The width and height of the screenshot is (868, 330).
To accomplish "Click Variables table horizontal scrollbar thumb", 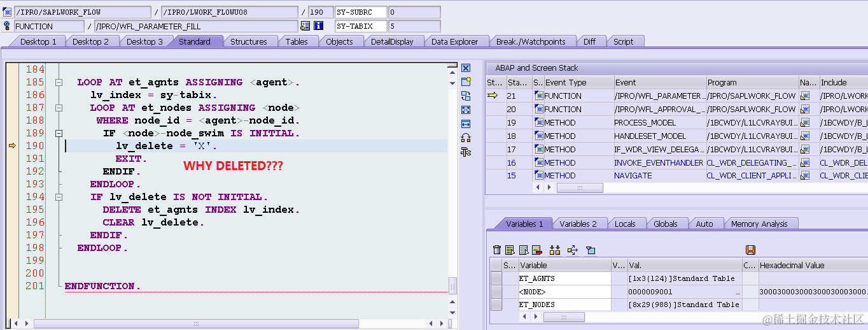I will (564, 317).
